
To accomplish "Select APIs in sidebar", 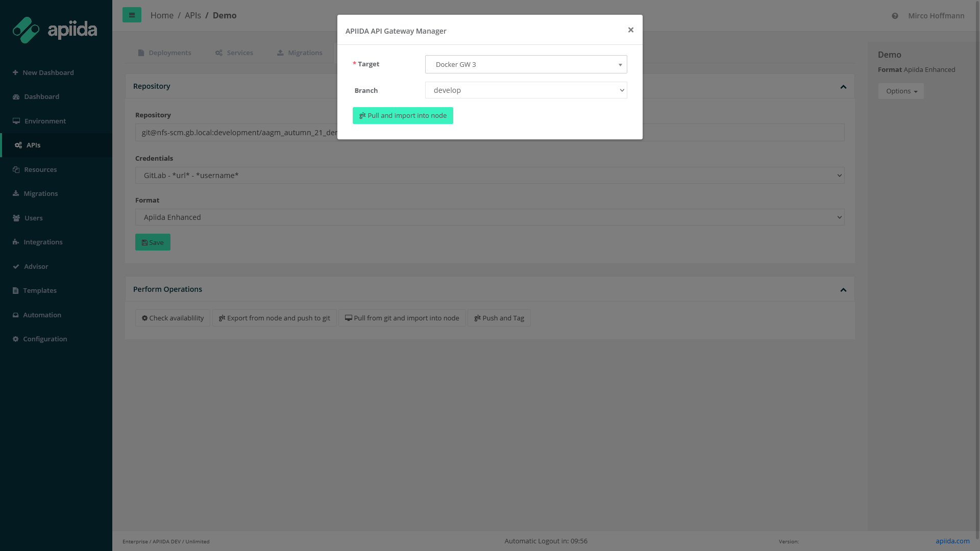I will [x=56, y=145].
